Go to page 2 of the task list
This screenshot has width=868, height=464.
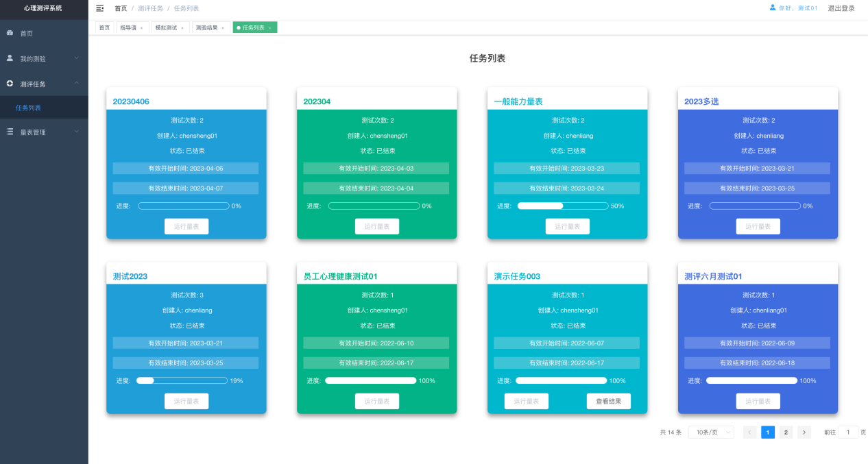pyautogui.click(x=786, y=432)
